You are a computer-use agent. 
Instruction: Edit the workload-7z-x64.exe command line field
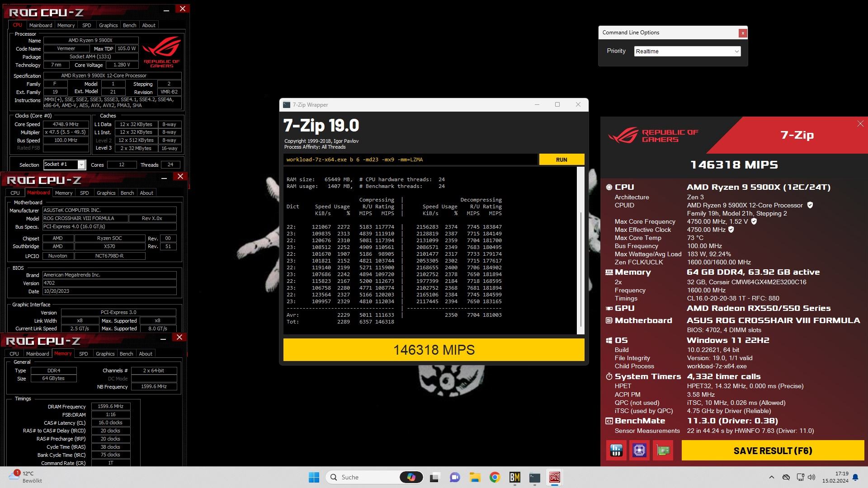pyautogui.click(x=410, y=160)
